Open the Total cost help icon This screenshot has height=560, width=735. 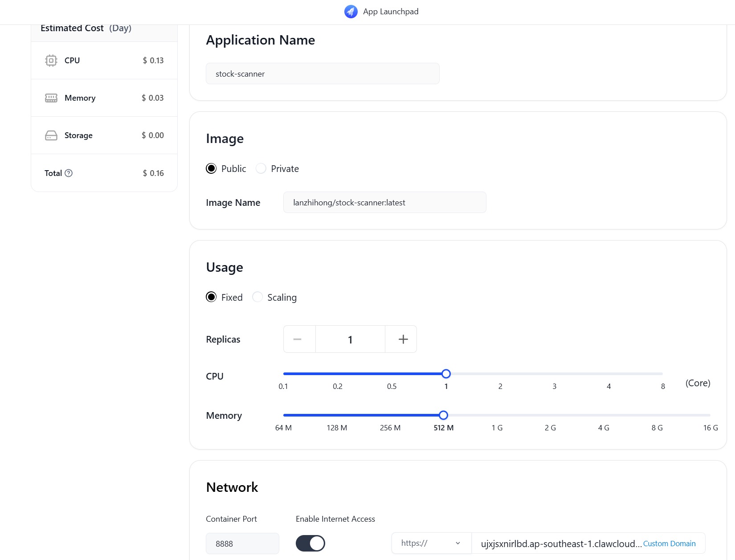click(69, 173)
